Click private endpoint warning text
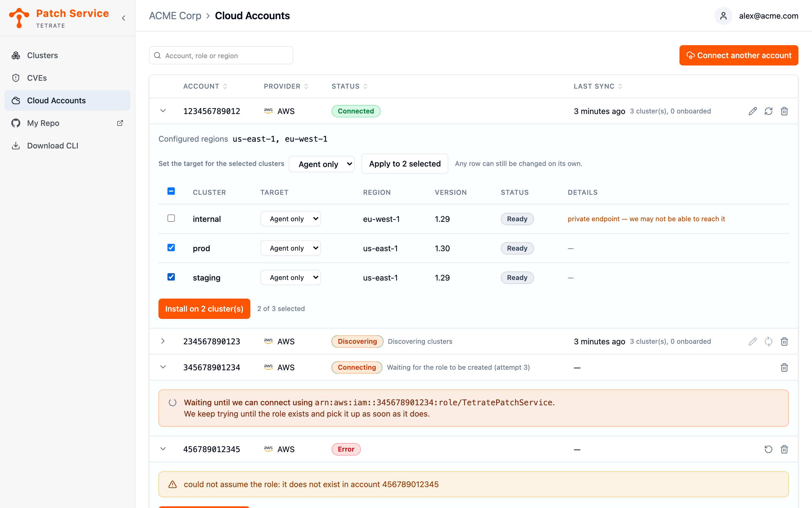The height and width of the screenshot is (508, 812). (x=646, y=219)
